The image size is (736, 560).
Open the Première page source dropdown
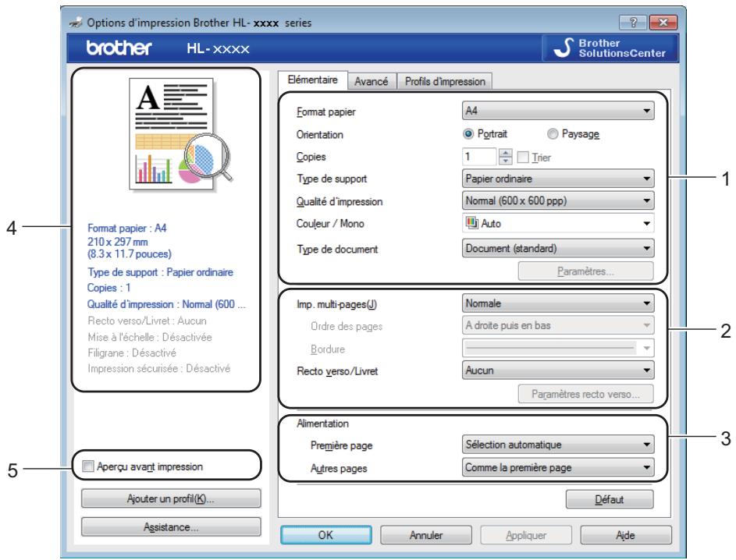click(557, 444)
